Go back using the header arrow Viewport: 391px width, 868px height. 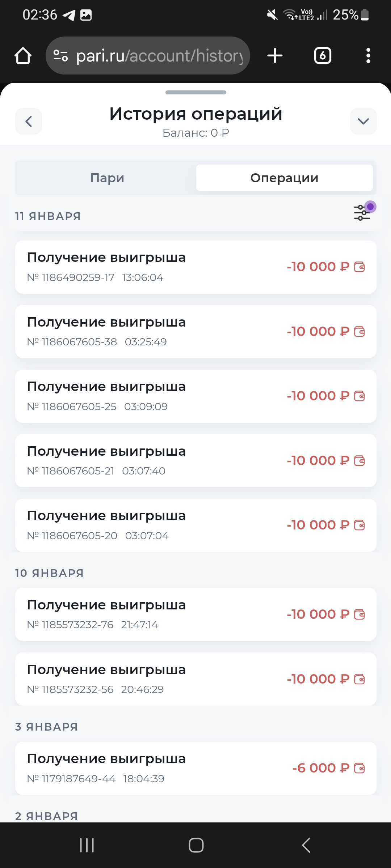click(29, 121)
